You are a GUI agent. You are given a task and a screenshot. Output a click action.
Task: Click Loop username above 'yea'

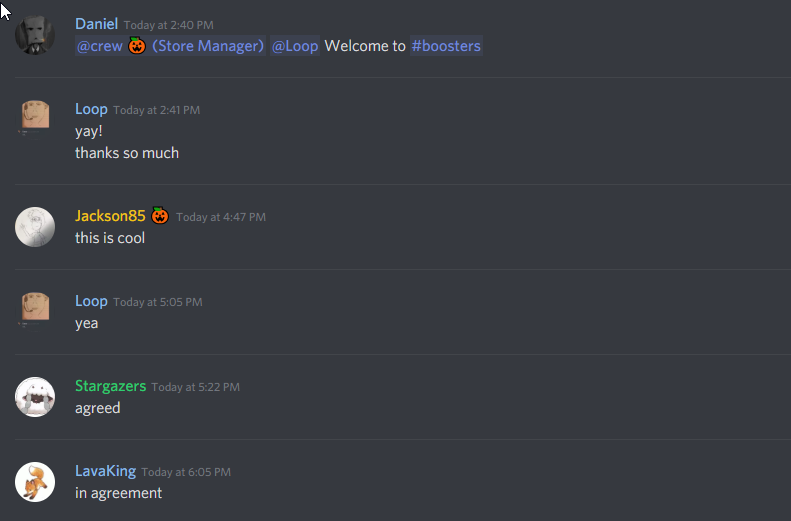[x=91, y=301]
